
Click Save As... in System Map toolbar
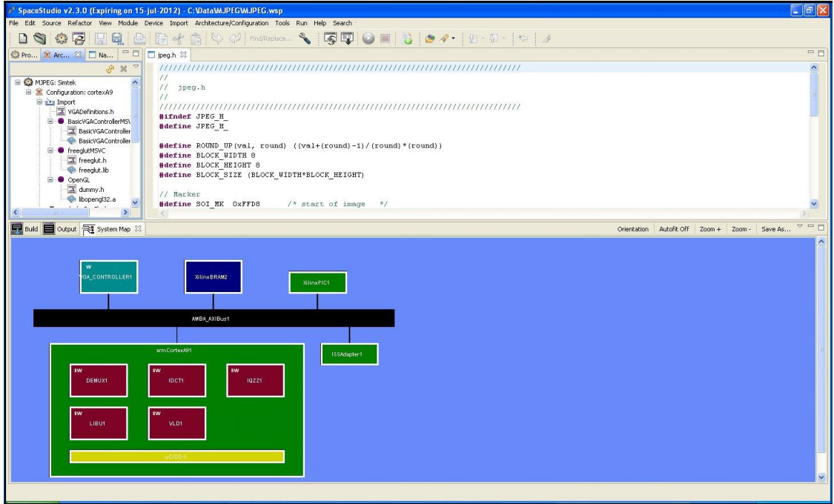coord(776,229)
